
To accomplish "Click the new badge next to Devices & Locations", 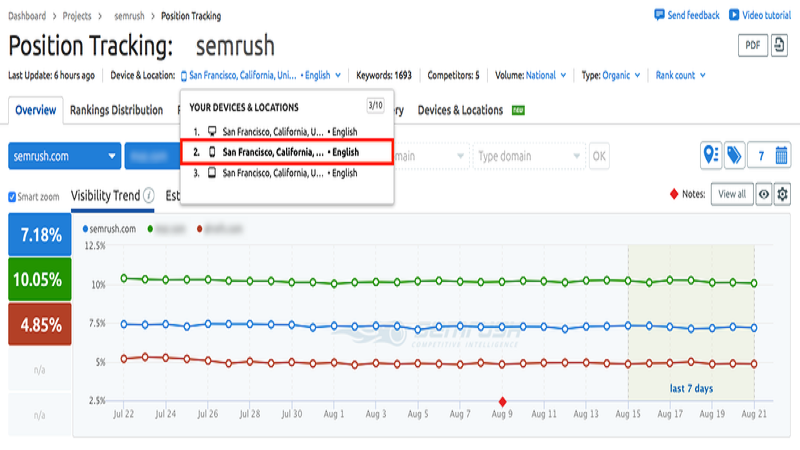I will 518,110.
